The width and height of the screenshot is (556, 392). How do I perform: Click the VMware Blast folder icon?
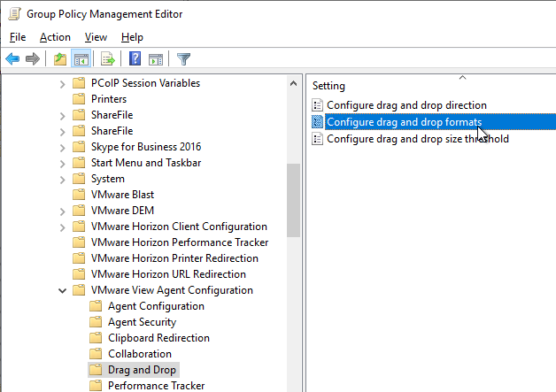(x=79, y=195)
